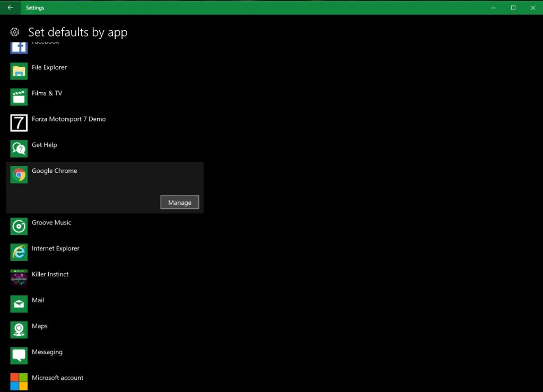Choose Internet Explorer text label
This screenshot has width=543, height=392.
click(55, 248)
